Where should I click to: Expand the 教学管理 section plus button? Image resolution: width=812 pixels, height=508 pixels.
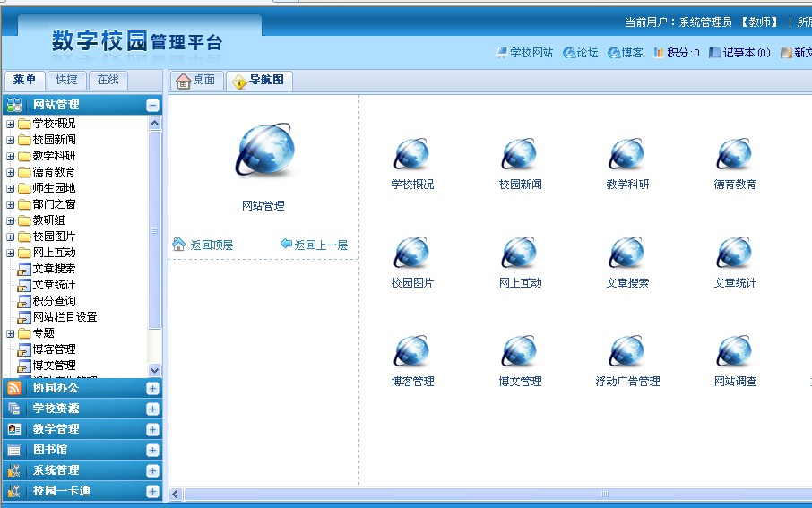coord(152,429)
